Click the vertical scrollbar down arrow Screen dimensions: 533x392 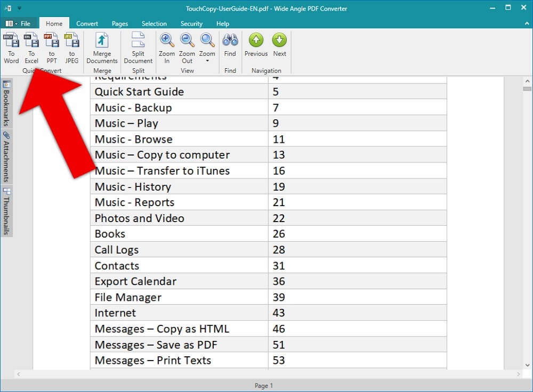coord(527,365)
